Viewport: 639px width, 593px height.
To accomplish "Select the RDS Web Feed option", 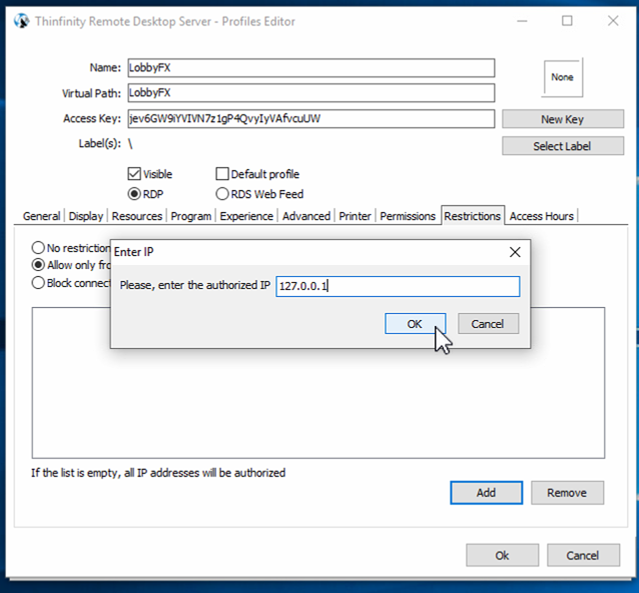I will pos(223,194).
